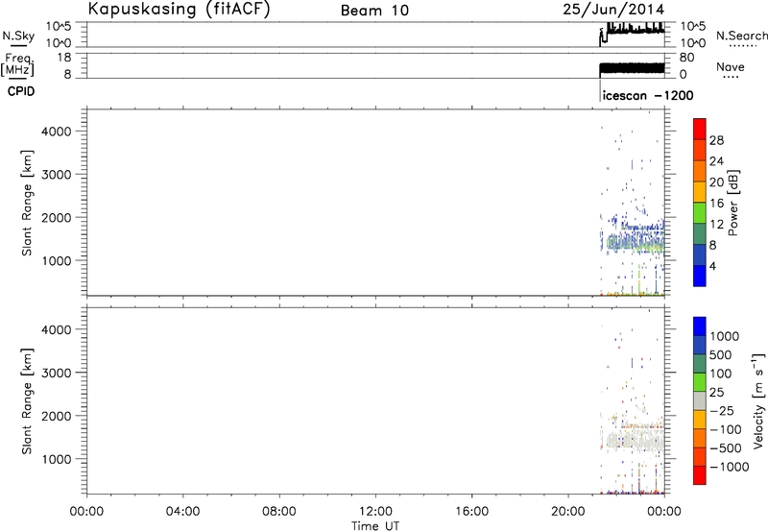Click the '08:00' time axis tick label

pyautogui.click(x=279, y=512)
